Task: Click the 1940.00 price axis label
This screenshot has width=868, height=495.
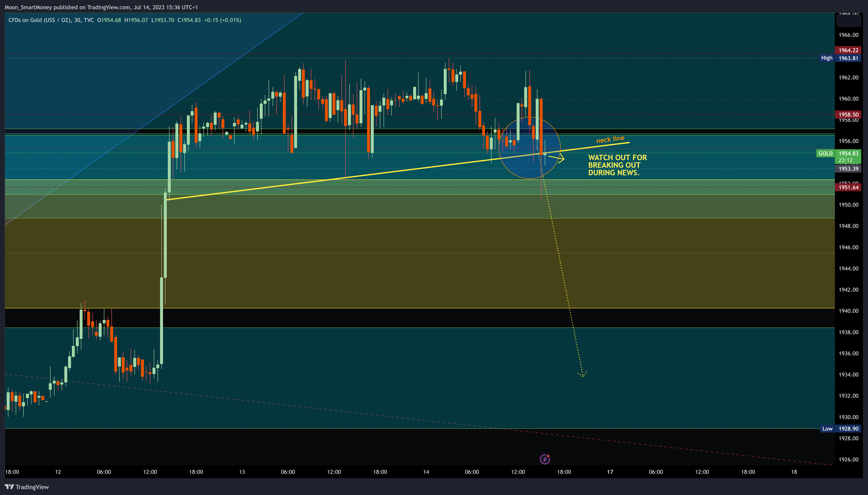Action: point(848,311)
